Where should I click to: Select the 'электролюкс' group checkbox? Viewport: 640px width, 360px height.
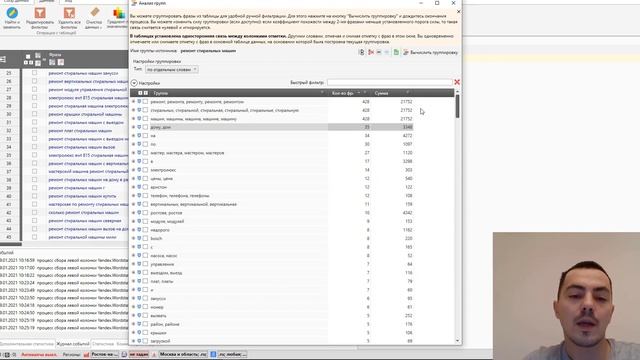coord(145,170)
